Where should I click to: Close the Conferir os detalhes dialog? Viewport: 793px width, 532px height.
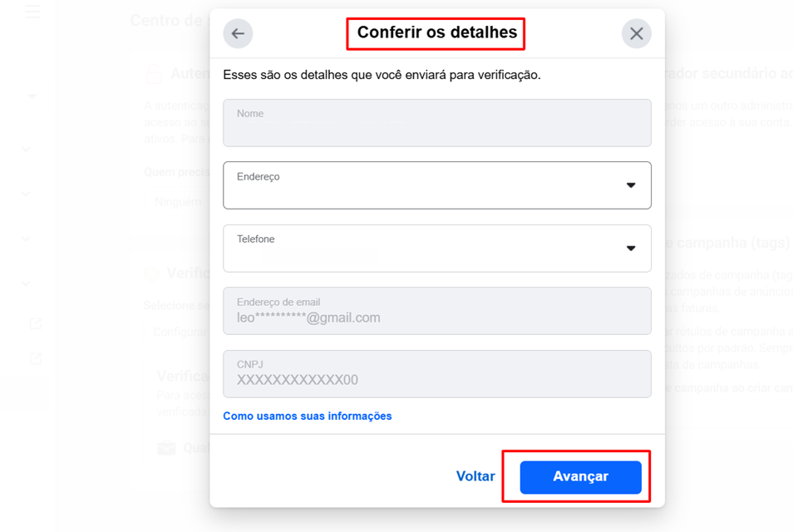(636, 33)
